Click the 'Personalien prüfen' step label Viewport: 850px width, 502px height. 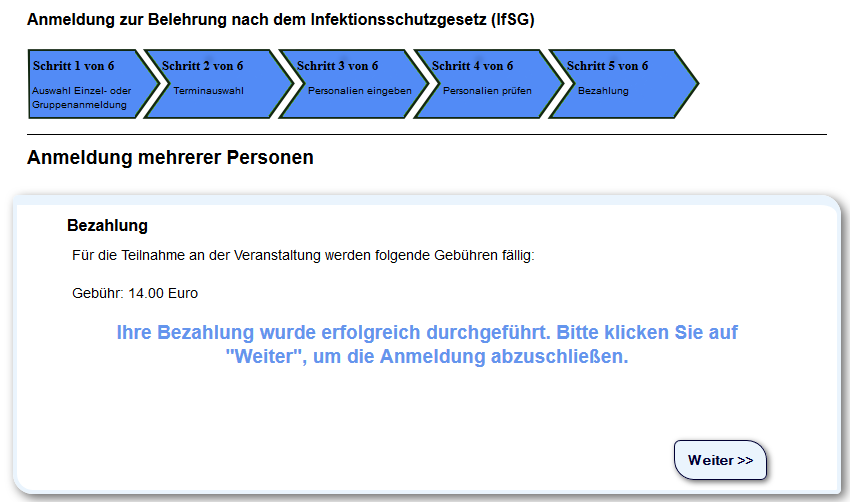[488, 91]
